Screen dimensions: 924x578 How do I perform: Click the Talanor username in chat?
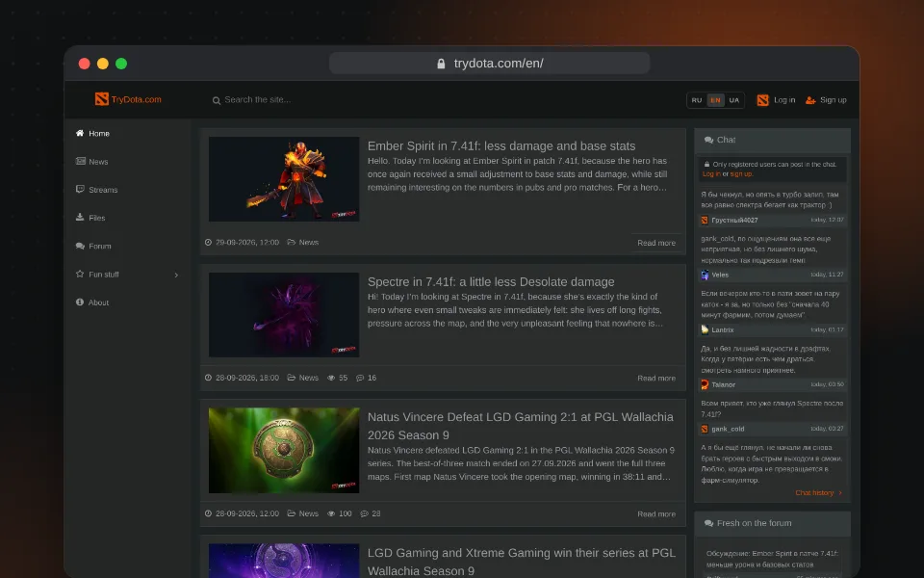tap(723, 384)
